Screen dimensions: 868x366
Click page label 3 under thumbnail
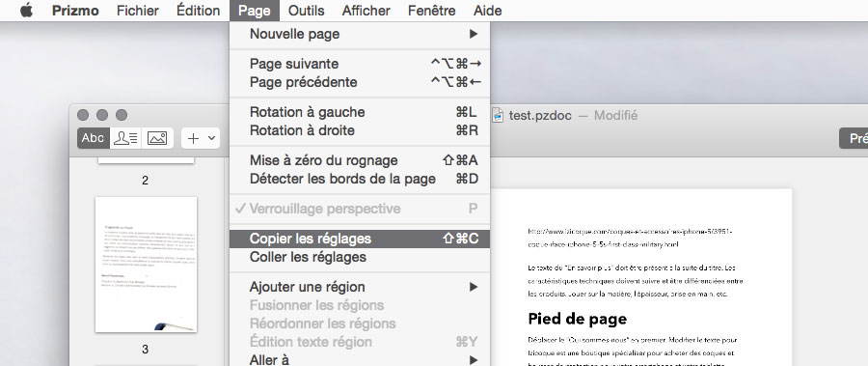(x=145, y=350)
